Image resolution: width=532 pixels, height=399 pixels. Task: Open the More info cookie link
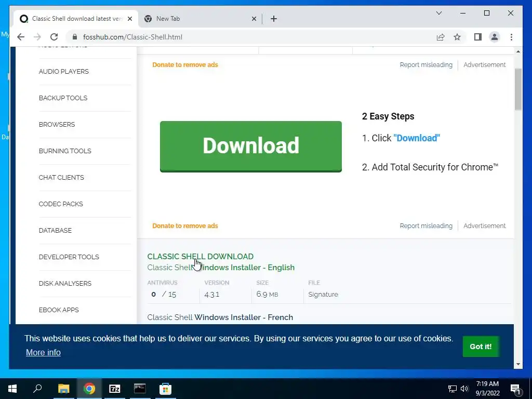click(44, 353)
